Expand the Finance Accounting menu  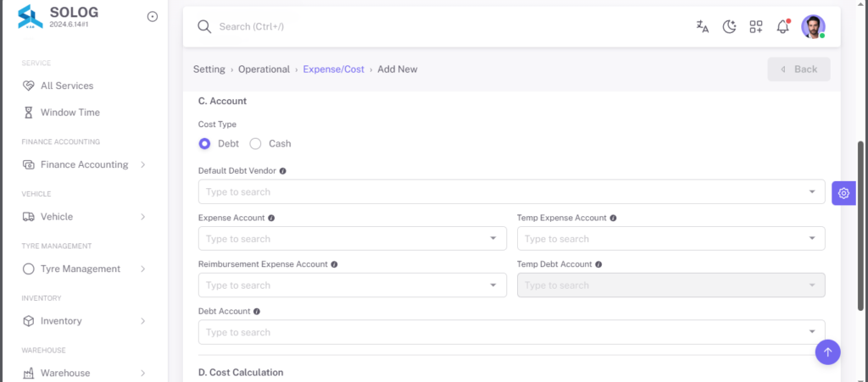(x=84, y=164)
